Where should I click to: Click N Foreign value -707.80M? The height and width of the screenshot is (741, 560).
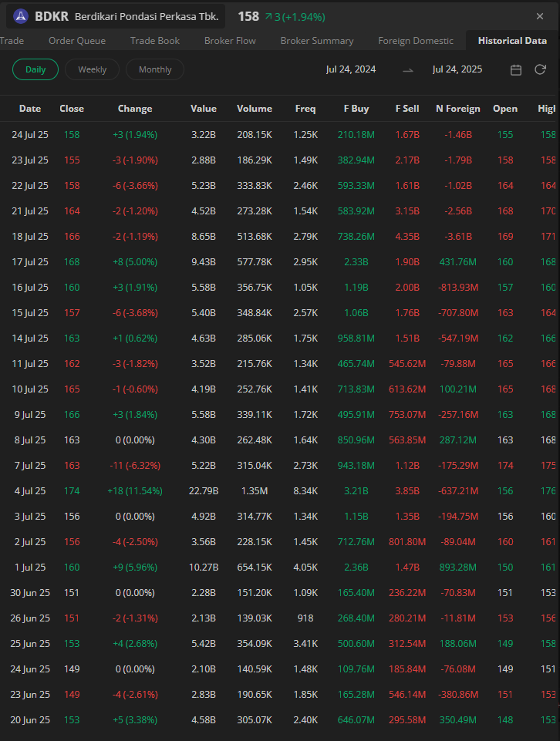tap(458, 313)
